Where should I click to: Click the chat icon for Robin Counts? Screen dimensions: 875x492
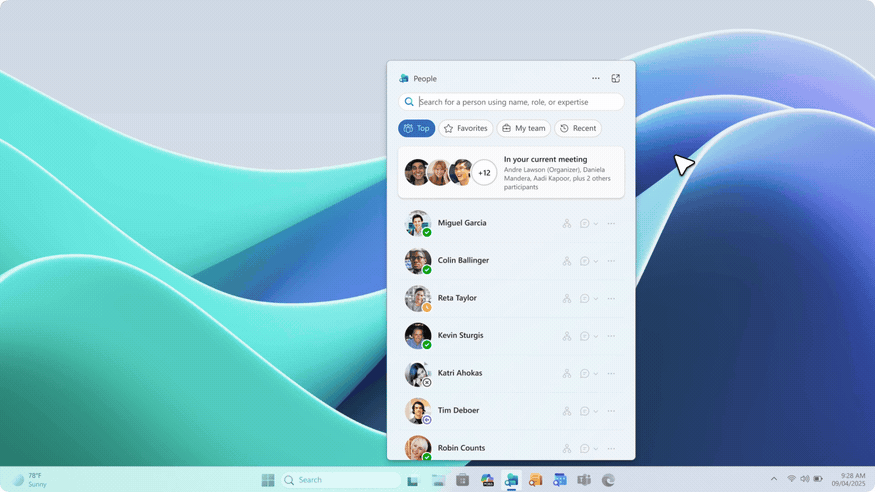point(584,448)
